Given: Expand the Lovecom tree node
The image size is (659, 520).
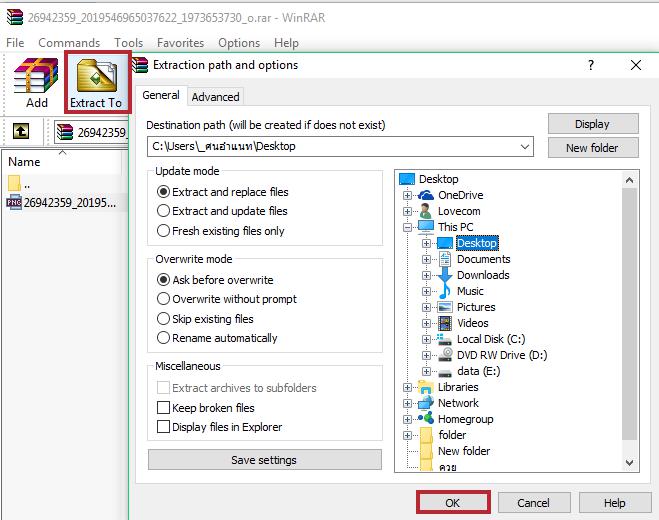Looking at the screenshot, I should coord(407,211).
